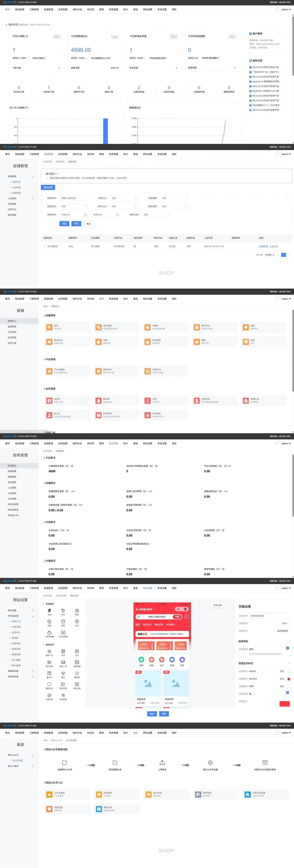Click the 认证信息 link for 官方直营店

(273, 246)
